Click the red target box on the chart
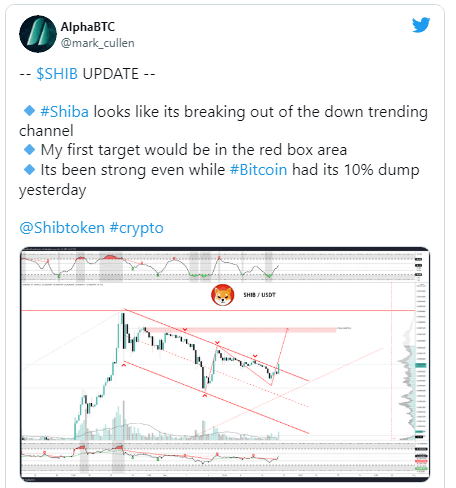Viewport: 456px width, 488px height. (x=241, y=330)
